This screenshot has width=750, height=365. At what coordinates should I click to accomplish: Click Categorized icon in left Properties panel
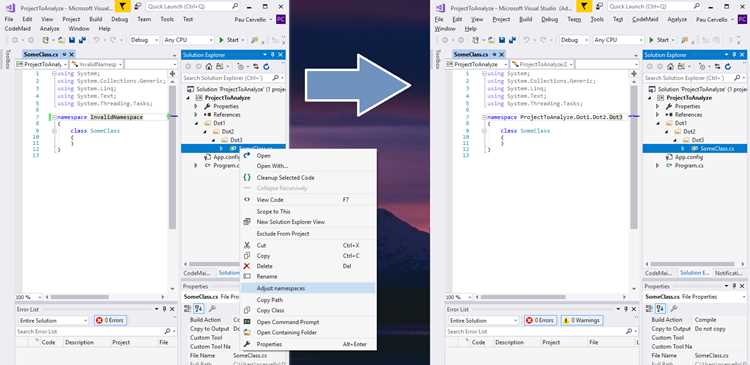point(189,309)
